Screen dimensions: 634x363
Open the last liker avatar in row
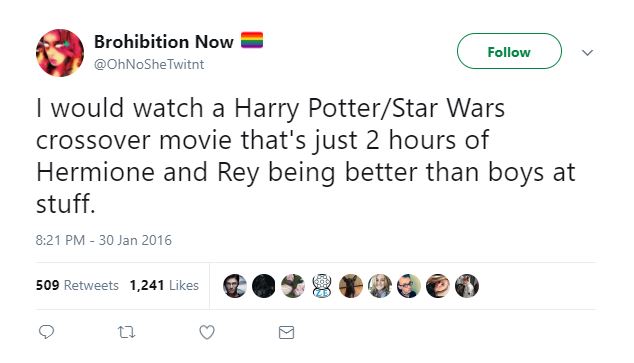pos(467,286)
